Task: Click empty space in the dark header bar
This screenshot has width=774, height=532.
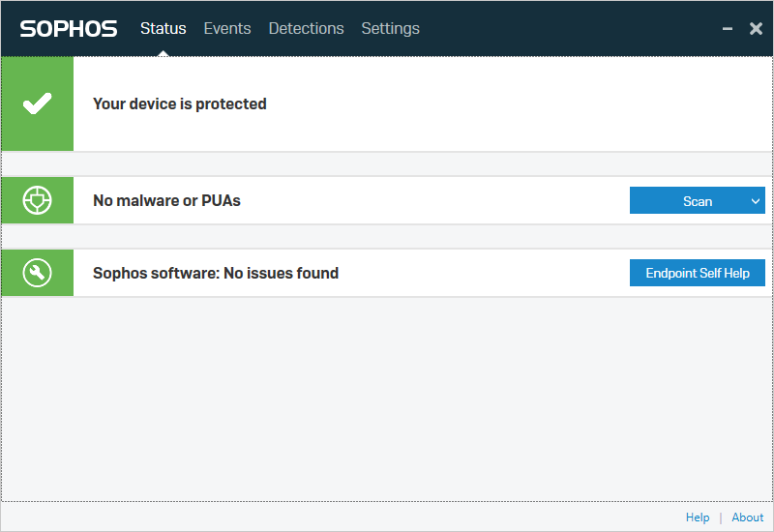Action: (x=571, y=29)
